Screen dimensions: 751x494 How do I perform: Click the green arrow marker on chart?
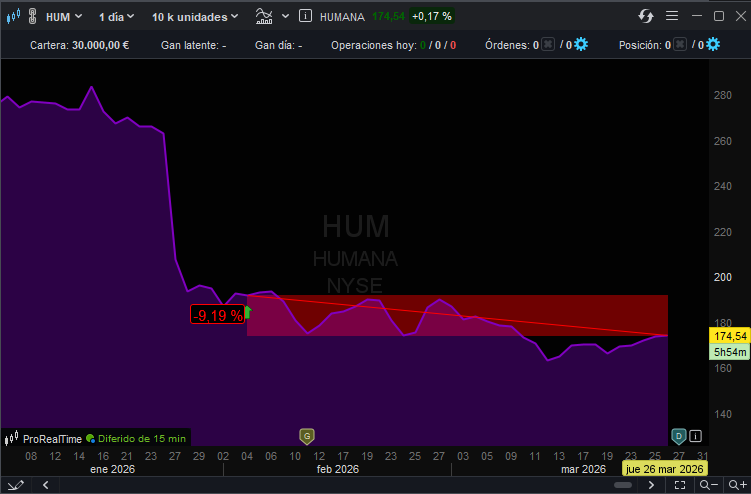point(248,312)
